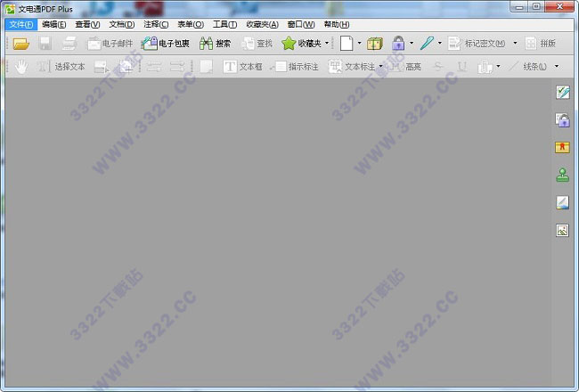Click the 标记密文 redaction button

tap(477, 44)
